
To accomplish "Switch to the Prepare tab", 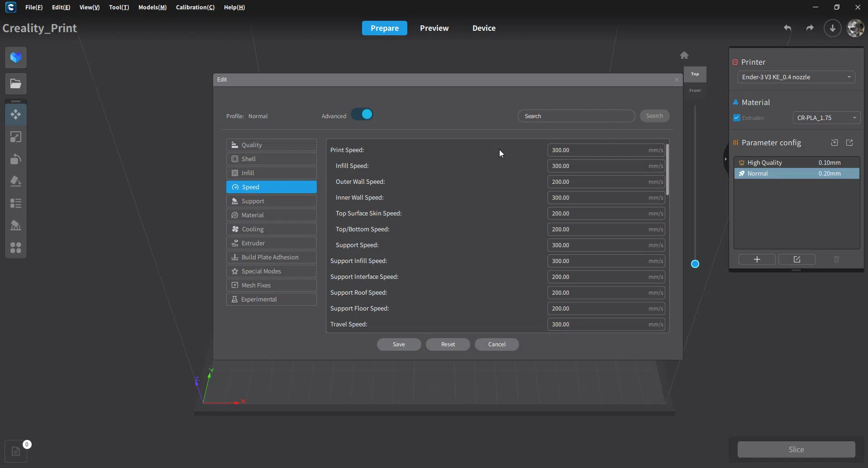I will tap(385, 28).
